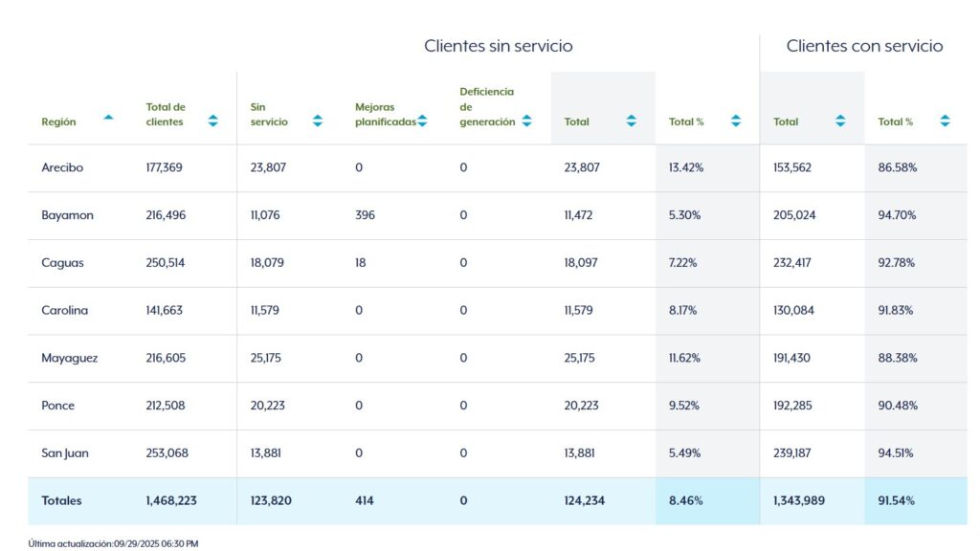
Task: Click the Carolina region name
Action: pyautogui.click(x=64, y=310)
